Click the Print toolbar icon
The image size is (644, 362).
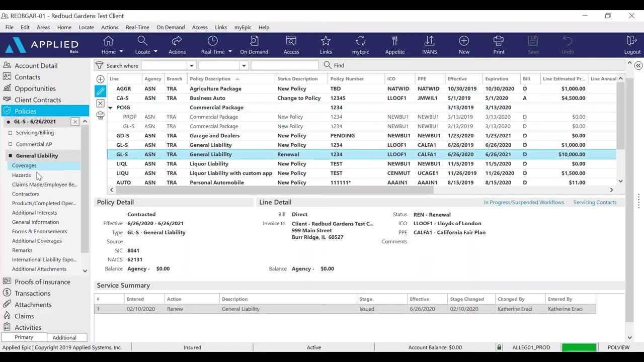499,41
